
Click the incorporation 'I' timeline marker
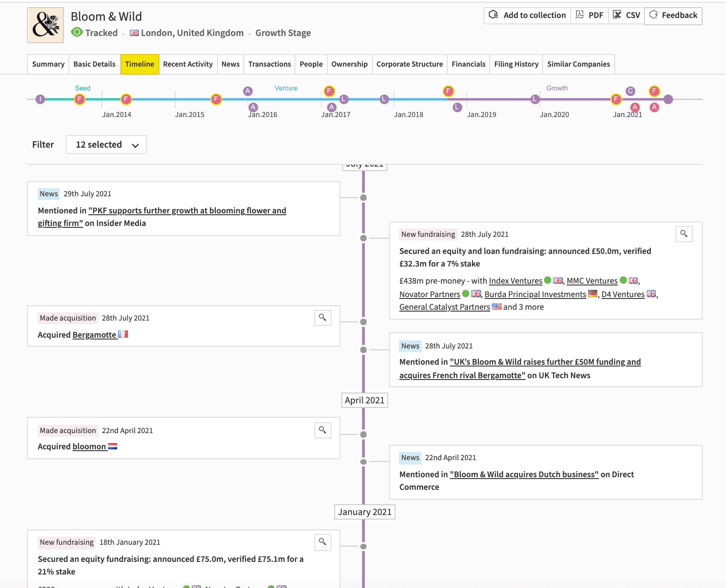pyautogui.click(x=41, y=99)
